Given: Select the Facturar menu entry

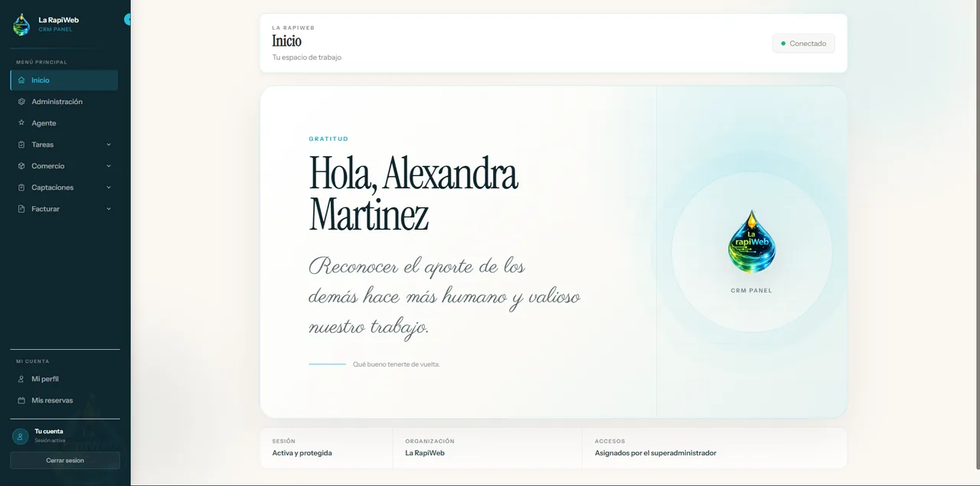Looking at the screenshot, I should click(64, 209).
